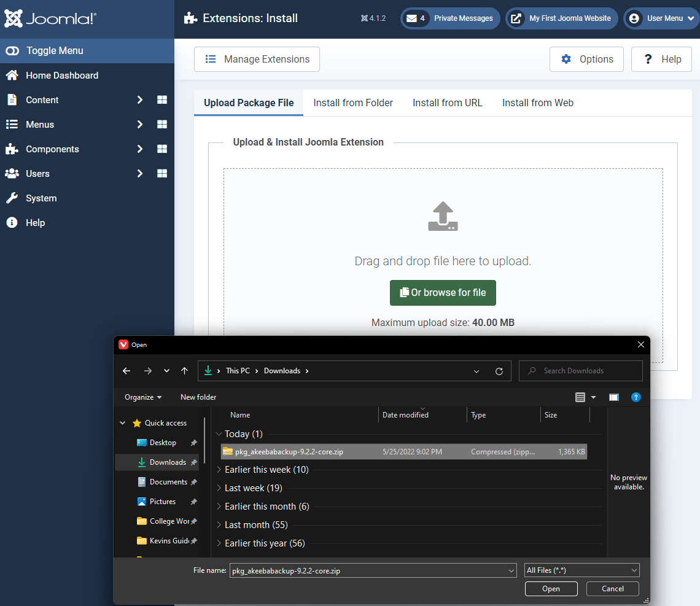Click This PC in the address path
The height and width of the screenshot is (606, 700).
click(238, 371)
